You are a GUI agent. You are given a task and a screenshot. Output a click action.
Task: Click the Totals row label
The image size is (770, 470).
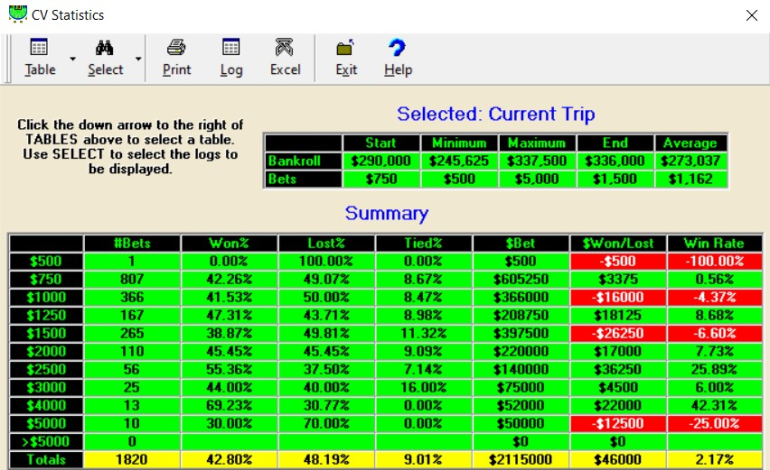[44, 459]
